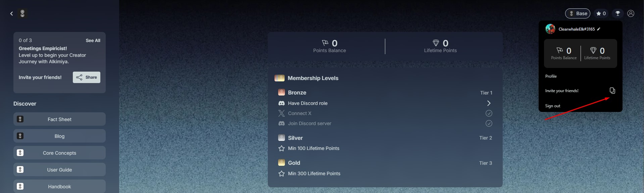Click the Min 100 Lifetime Points star
The width and height of the screenshot is (644, 193).
(282, 148)
